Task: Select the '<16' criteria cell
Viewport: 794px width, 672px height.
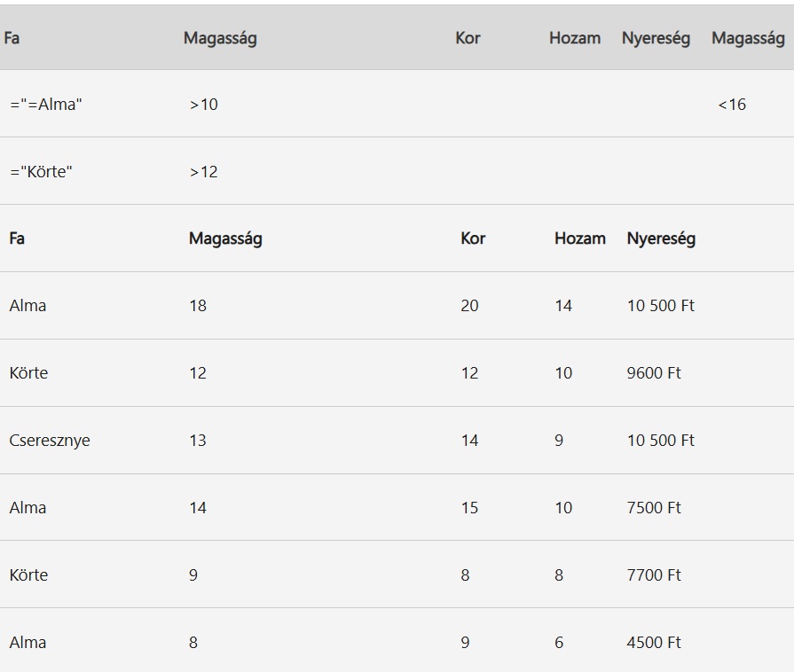Action: pos(732,105)
